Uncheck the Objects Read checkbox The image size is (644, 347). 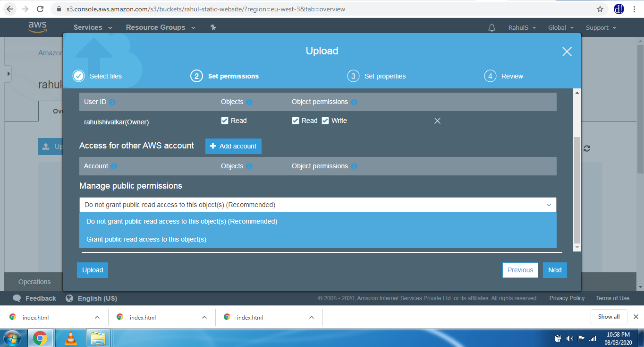coord(225,121)
